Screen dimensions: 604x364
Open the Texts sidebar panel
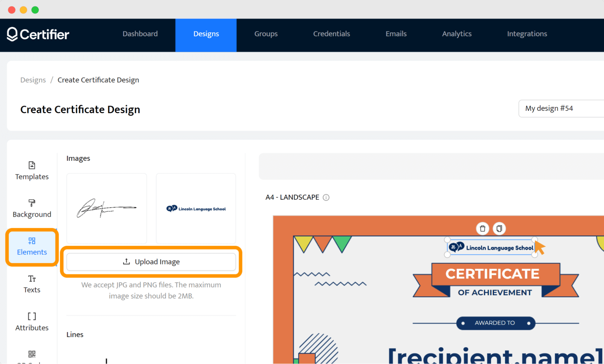click(32, 284)
